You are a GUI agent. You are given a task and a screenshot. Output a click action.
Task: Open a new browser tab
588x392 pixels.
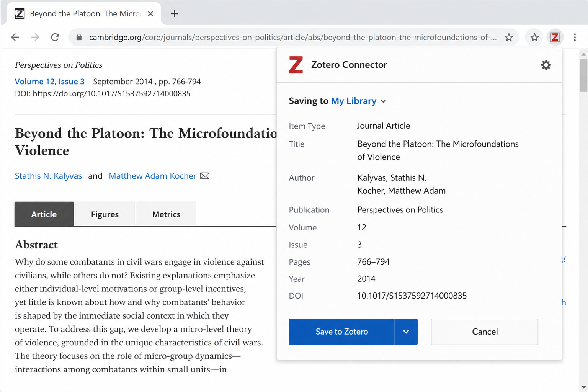click(174, 14)
